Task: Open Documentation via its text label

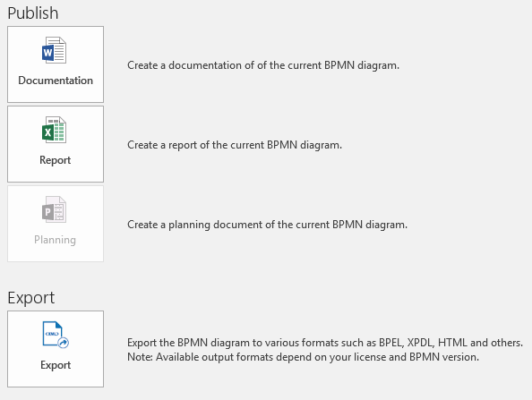Action: pos(56,81)
